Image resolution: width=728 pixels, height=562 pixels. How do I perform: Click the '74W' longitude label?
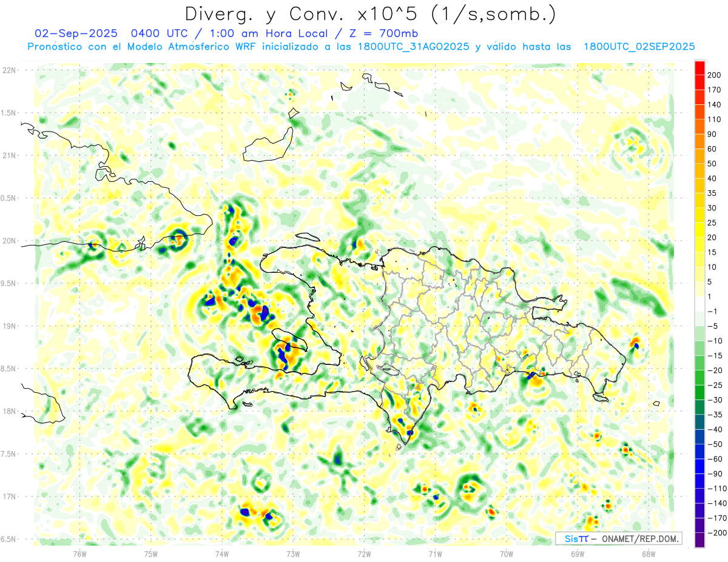tap(222, 554)
